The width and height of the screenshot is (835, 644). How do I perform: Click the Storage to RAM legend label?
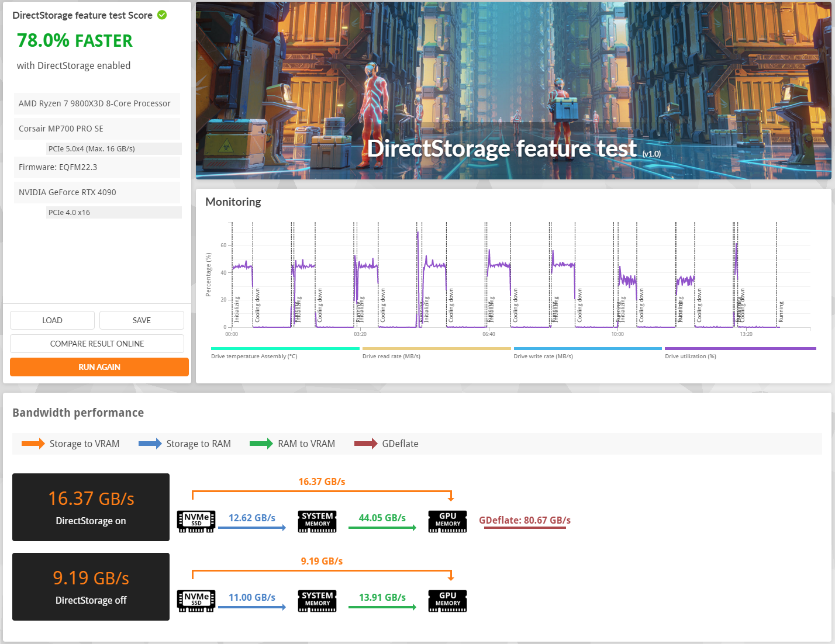(x=198, y=444)
